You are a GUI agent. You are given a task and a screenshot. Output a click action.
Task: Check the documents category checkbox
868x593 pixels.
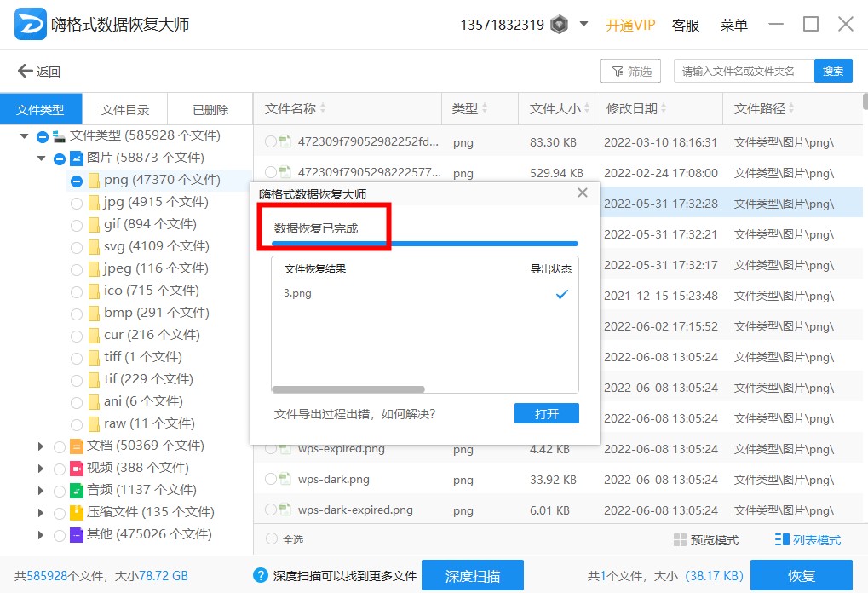(x=60, y=447)
